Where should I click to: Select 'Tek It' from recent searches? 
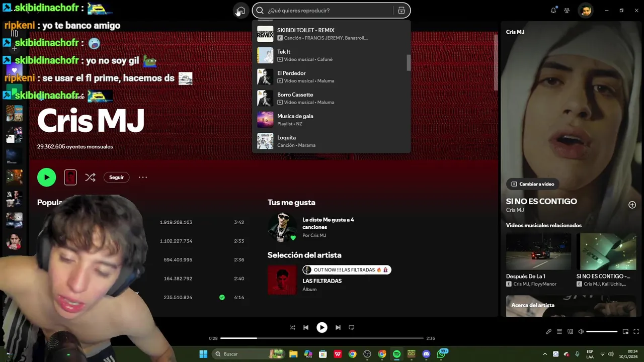click(x=332, y=55)
